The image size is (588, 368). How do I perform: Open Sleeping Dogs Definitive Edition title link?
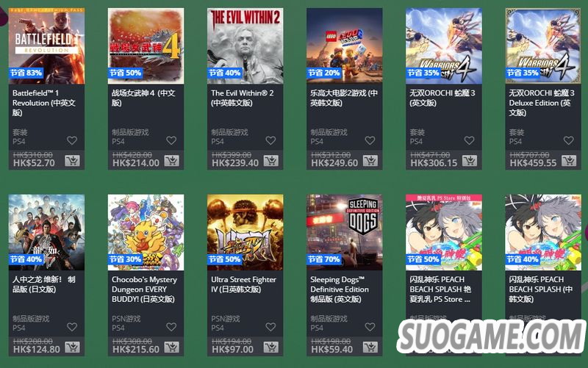(x=340, y=289)
